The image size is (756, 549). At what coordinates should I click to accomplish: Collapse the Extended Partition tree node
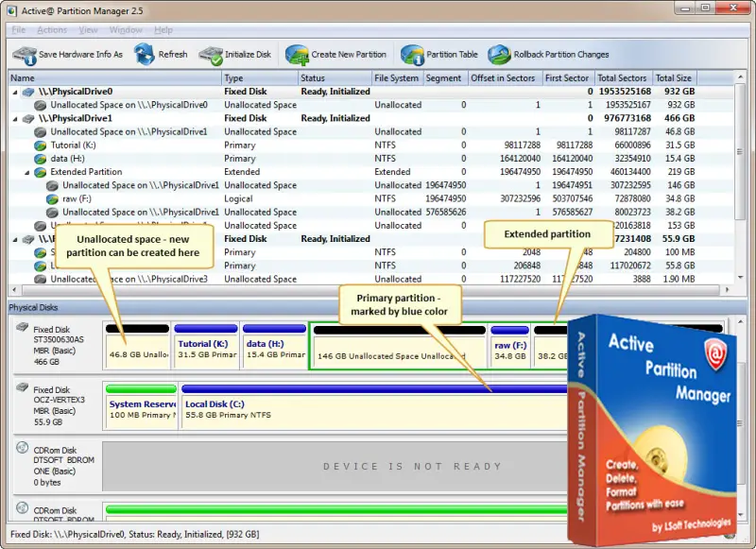coord(27,173)
